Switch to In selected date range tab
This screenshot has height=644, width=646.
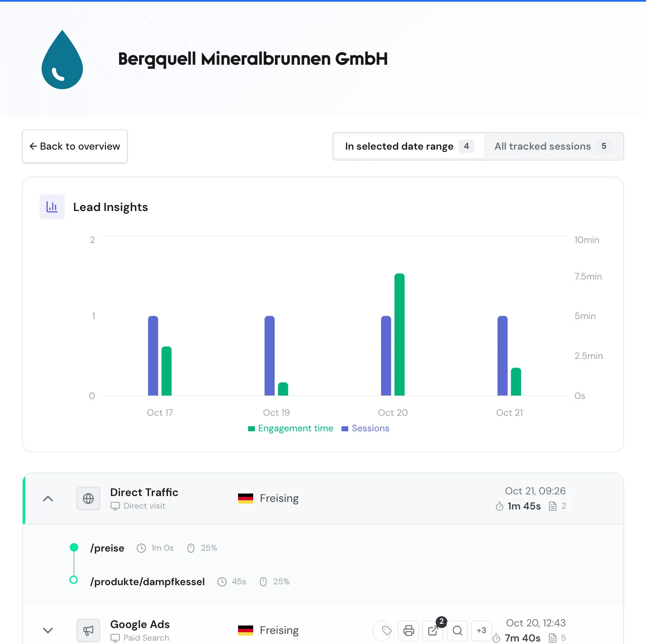[x=409, y=146]
